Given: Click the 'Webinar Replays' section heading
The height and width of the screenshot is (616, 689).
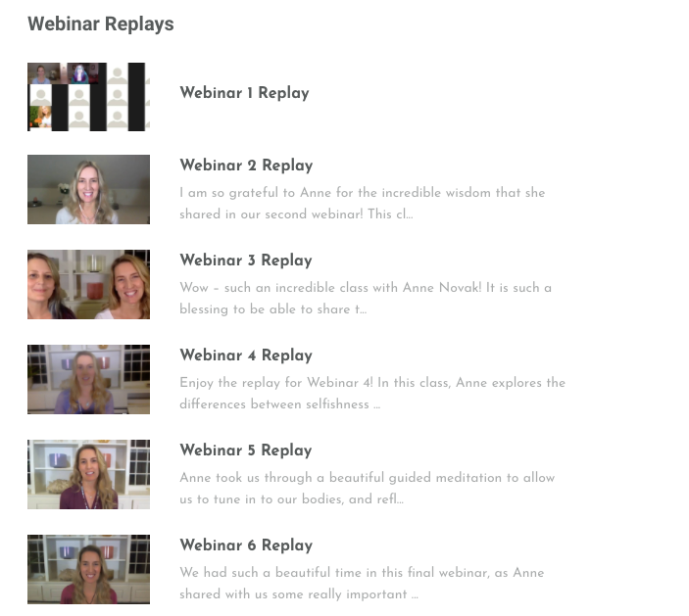Looking at the screenshot, I should click(101, 24).
